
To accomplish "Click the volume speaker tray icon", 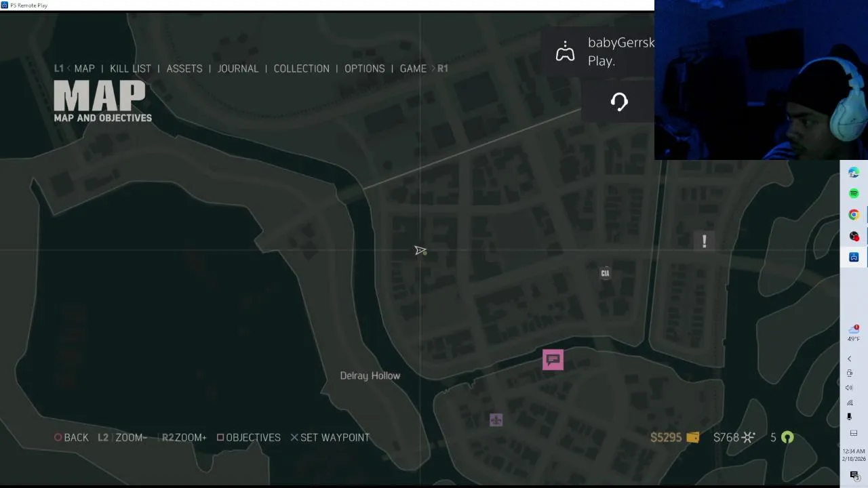I will [x=849, y=388].
